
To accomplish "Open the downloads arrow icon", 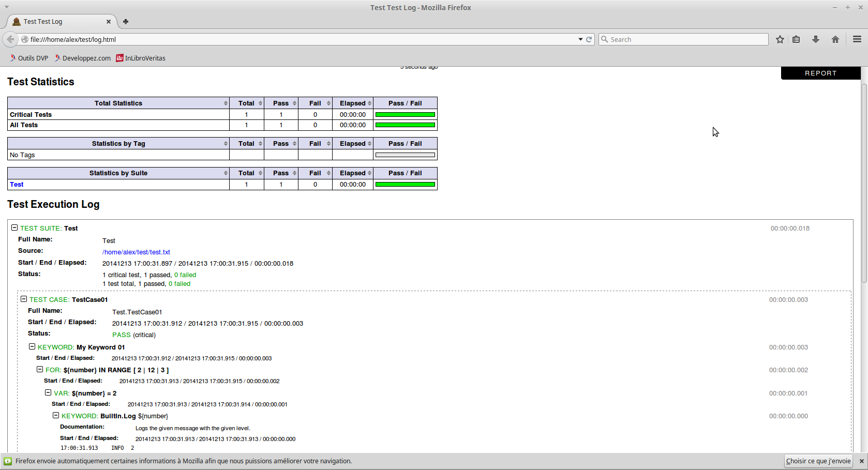I will (816, 39).
